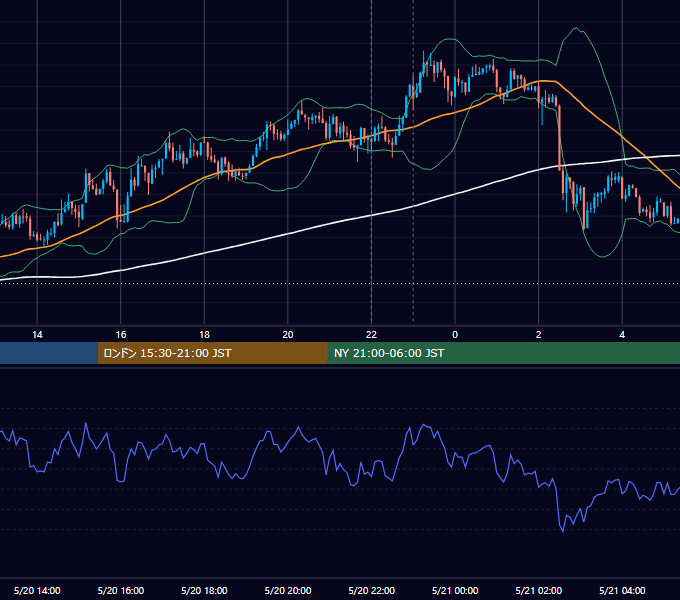Click time axis label '14' on price chart
Screen dimensions: 680x600
point(37,335)
